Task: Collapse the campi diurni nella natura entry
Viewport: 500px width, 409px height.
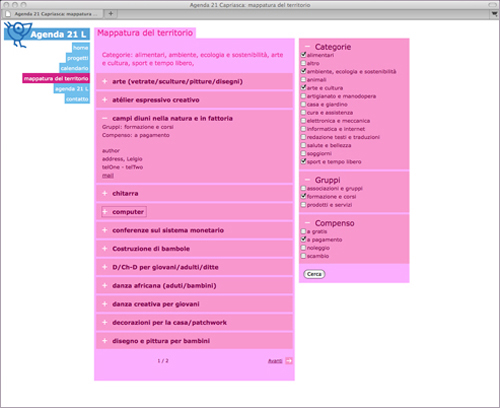Action: (104, 118)
